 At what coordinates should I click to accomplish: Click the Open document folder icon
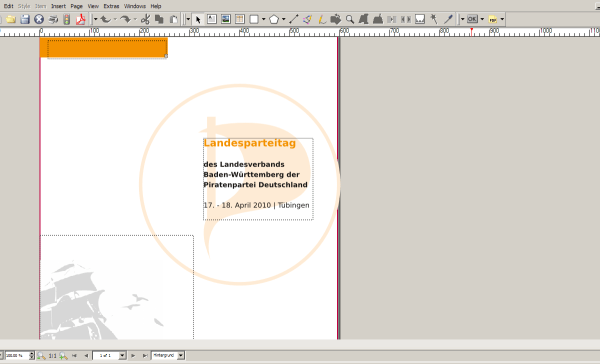tap(11, 19)
